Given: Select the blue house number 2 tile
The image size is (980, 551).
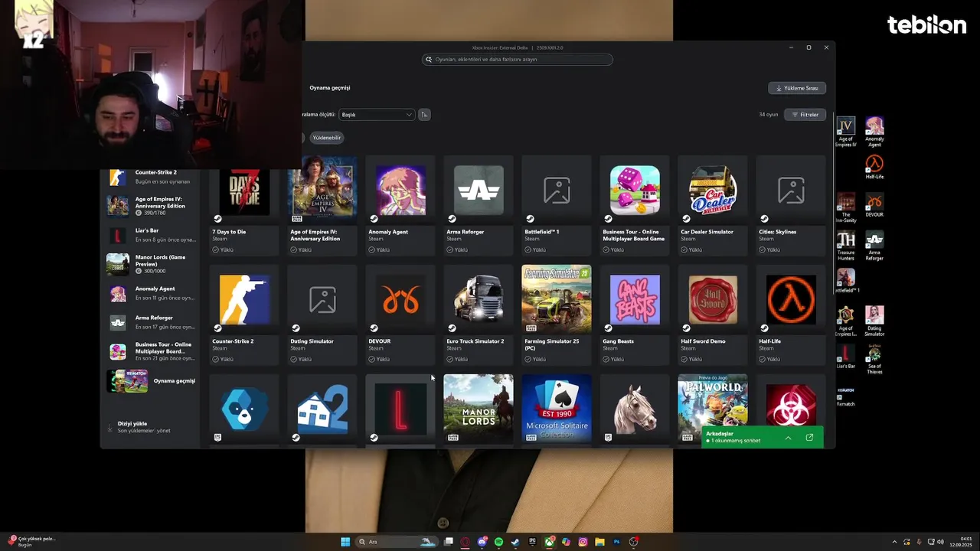Looking at the screenshot, I should (322, 409).
